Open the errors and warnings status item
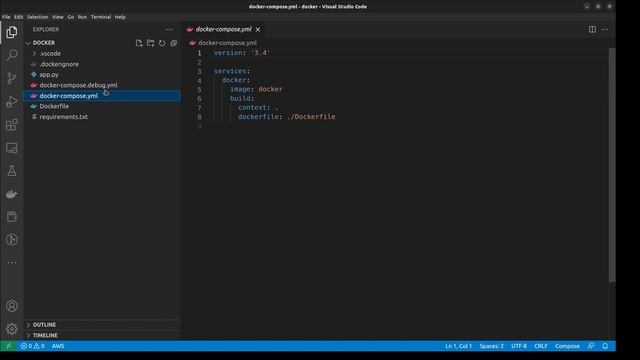Image resolution: width=640 pixels, height=360 pixels. [33, 346]
